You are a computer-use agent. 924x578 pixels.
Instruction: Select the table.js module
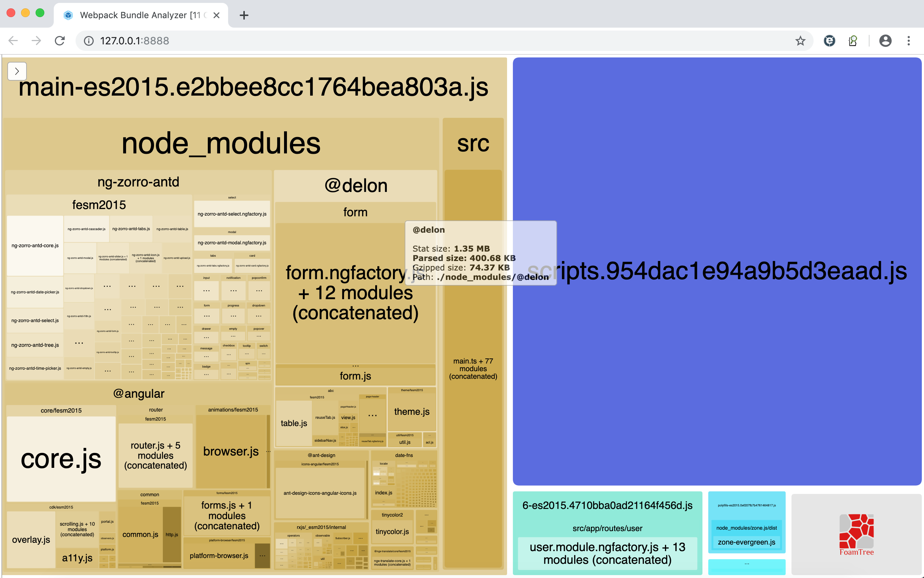293,423
